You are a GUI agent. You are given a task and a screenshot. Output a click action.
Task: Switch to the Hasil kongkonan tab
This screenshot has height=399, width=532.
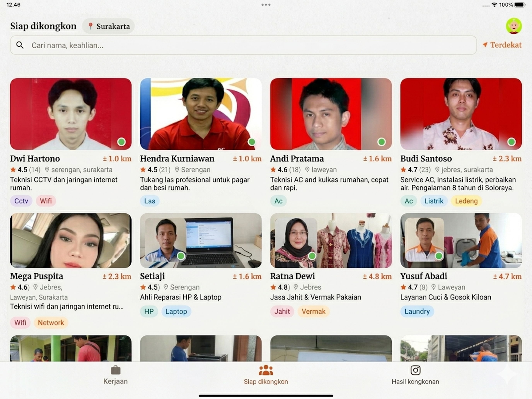(415, 375)
